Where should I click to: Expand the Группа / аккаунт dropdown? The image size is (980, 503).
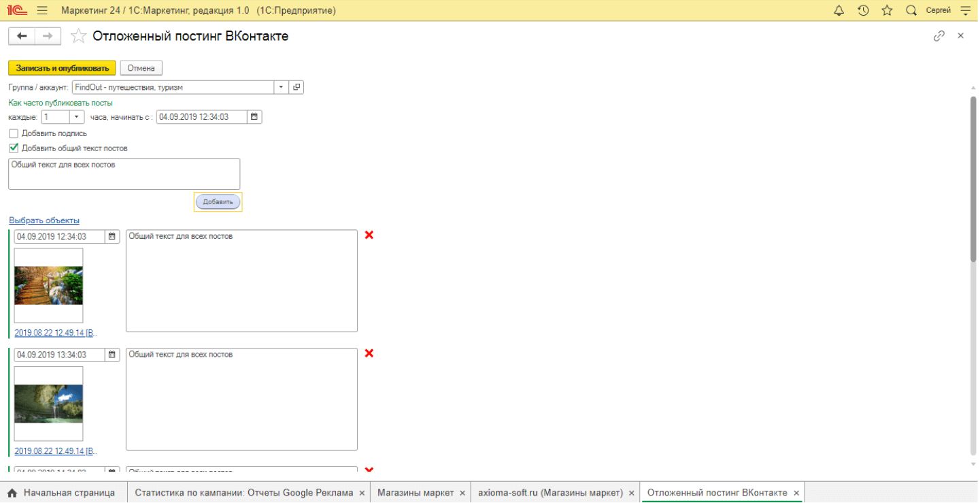click(x=282, y=87)
